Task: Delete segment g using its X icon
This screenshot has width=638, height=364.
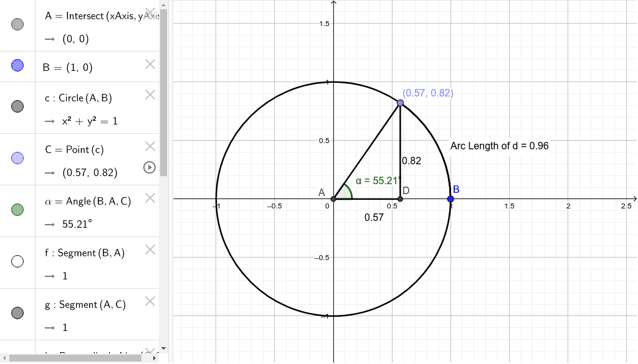Action: (x=150, y=302)
